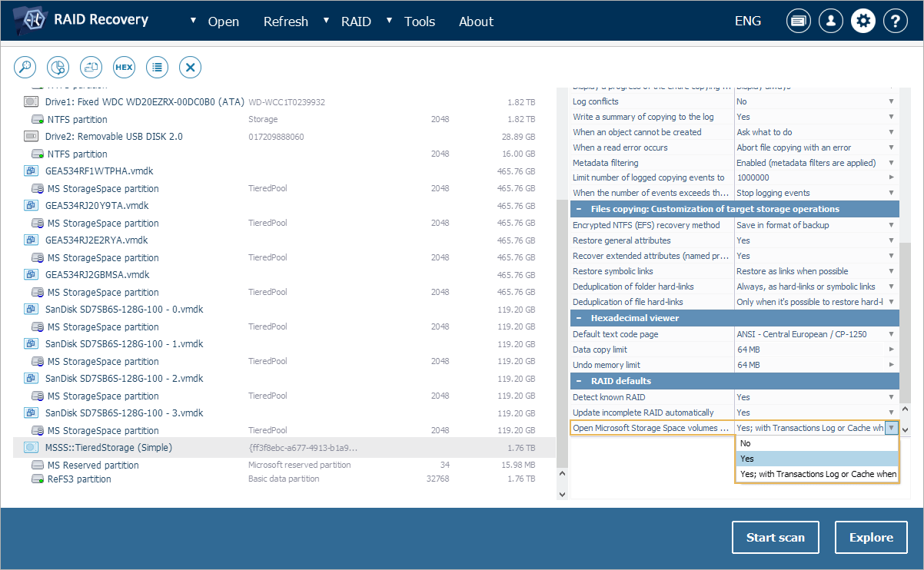Click the Explore button
This screenshot has height=570, width=924.
coord(871,538)
